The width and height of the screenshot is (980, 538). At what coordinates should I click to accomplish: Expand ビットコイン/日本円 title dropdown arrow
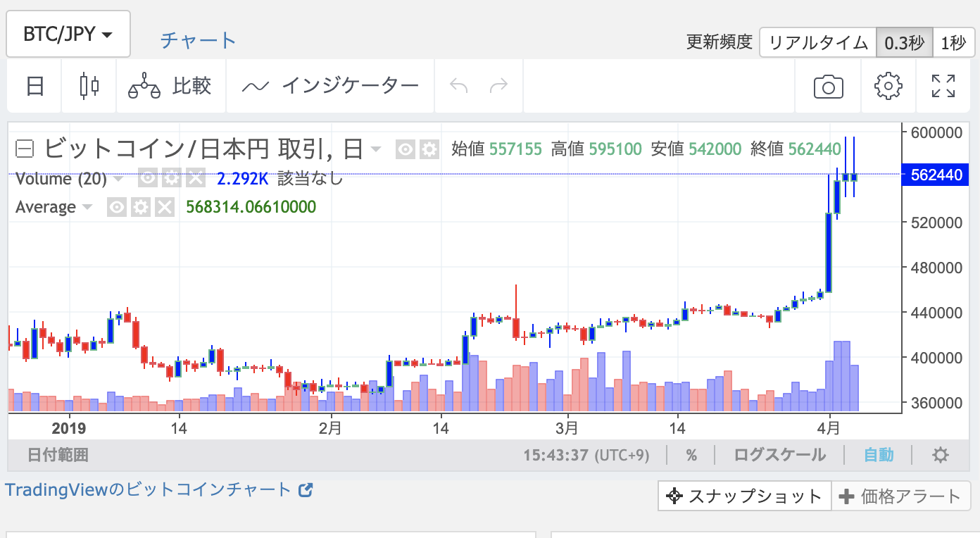click(x=376, y=149)
